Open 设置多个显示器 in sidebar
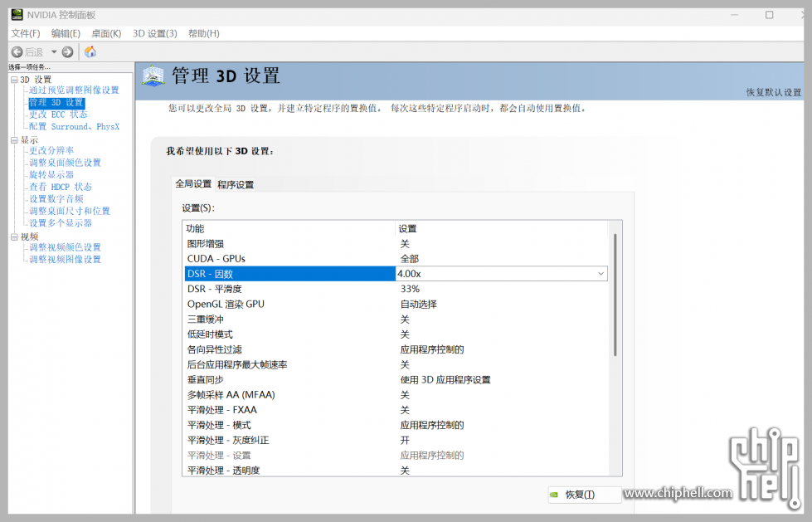The height and width of the screenshot is (522, 812). tap(61, 223)
